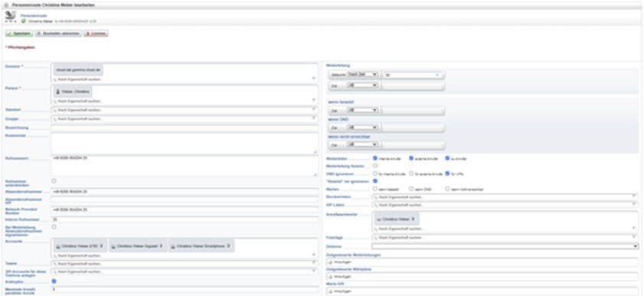Click the Weber, Christina person tag
The width and height of the screenshot is (644, 296).
pyautogui.click(x=73, y=92)
